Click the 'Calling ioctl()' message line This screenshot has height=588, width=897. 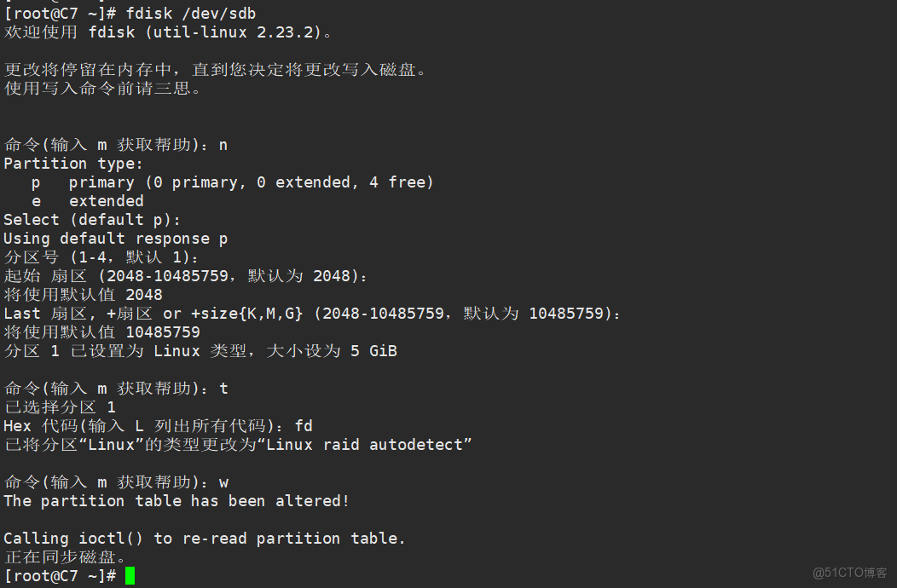tap(205, 539)
